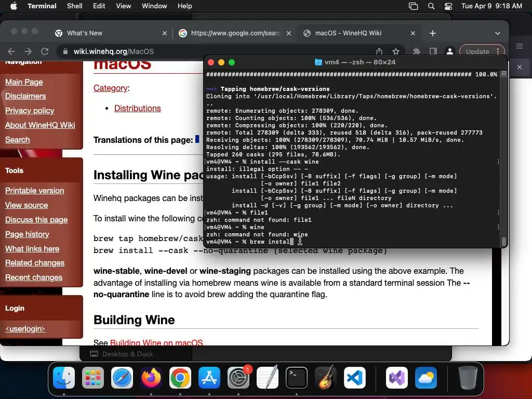
Task: Select the macOS - WineHQ Wiki tab
Action: (348, 33)
